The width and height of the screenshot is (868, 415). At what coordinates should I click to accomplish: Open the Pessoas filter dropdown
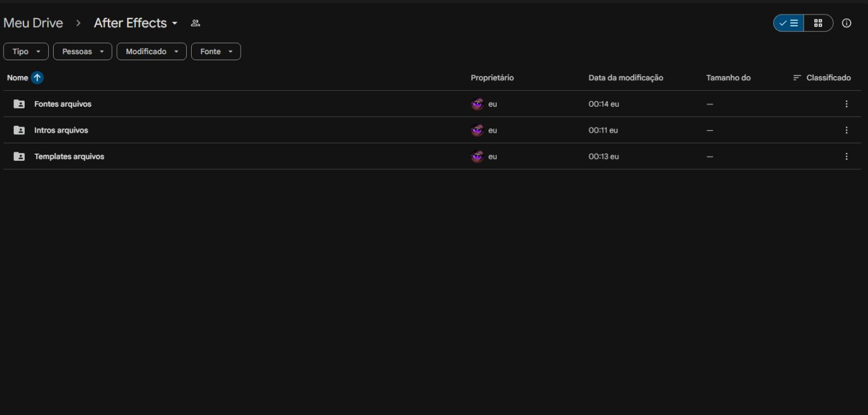(83, 52)
